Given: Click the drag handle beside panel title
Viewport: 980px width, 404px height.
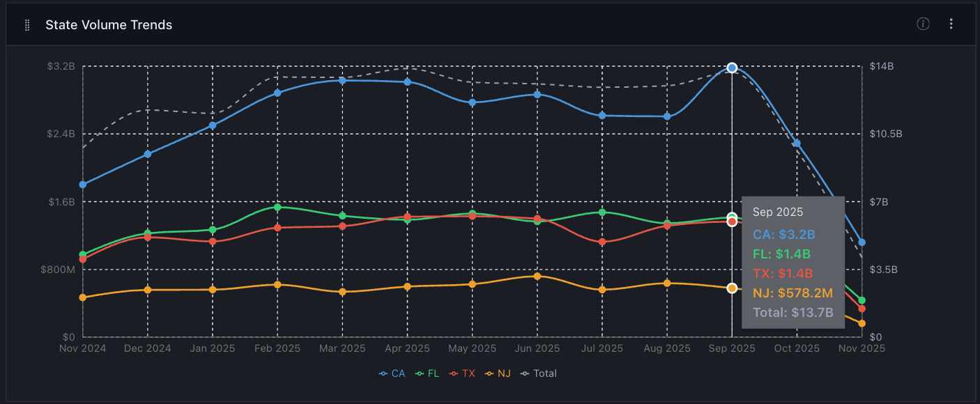Looking at the screenshot, I should [26, 24].
